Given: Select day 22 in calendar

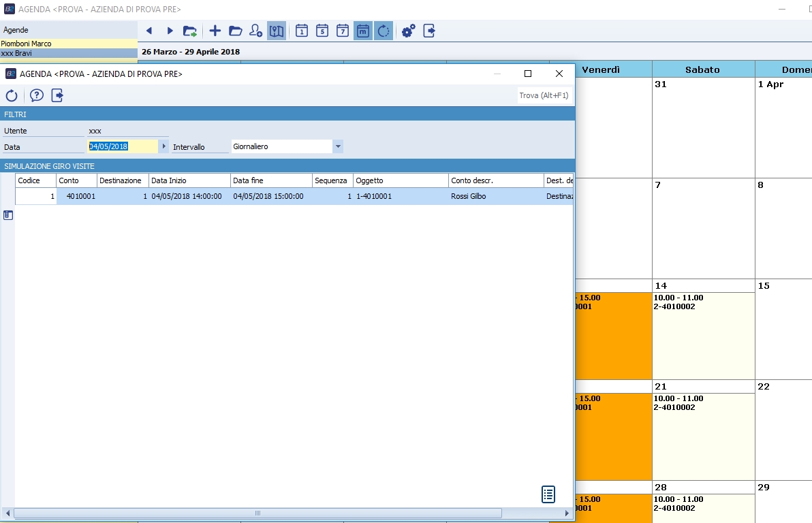Looking at the screenshot, I should [783, 430].
